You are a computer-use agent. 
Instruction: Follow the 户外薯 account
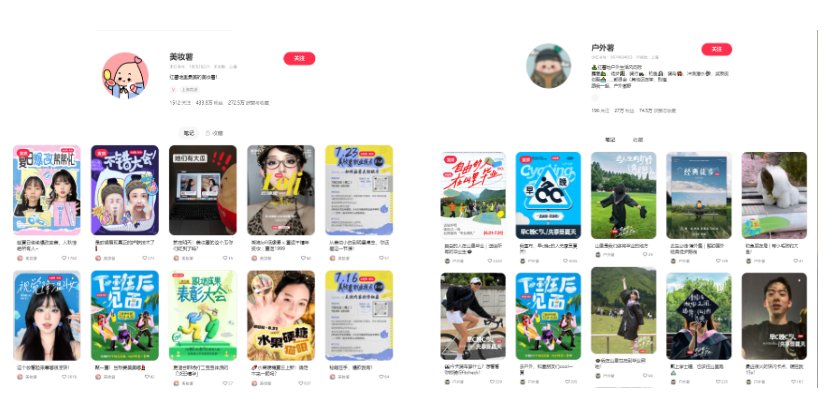click(x=716, y=49)
